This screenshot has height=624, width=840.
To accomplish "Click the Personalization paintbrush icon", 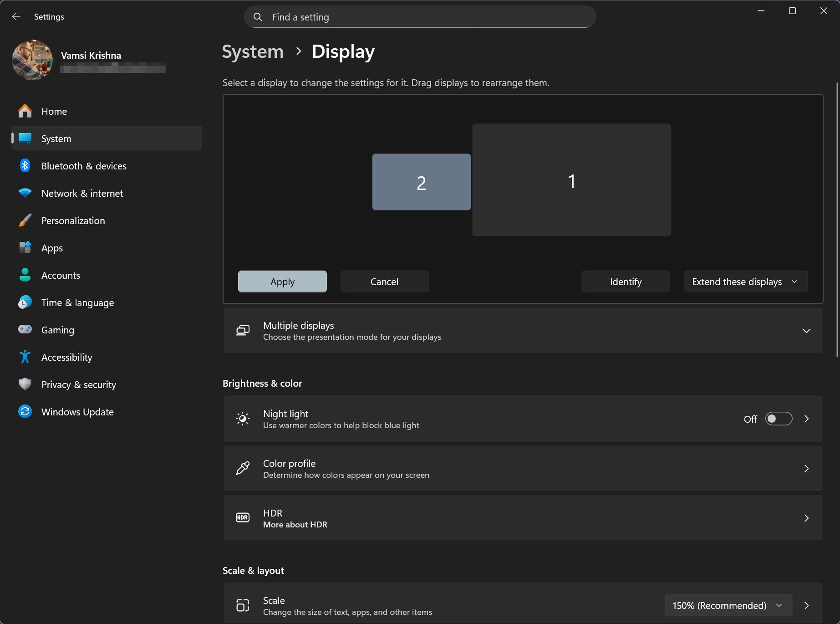I will tap(25, 220).
